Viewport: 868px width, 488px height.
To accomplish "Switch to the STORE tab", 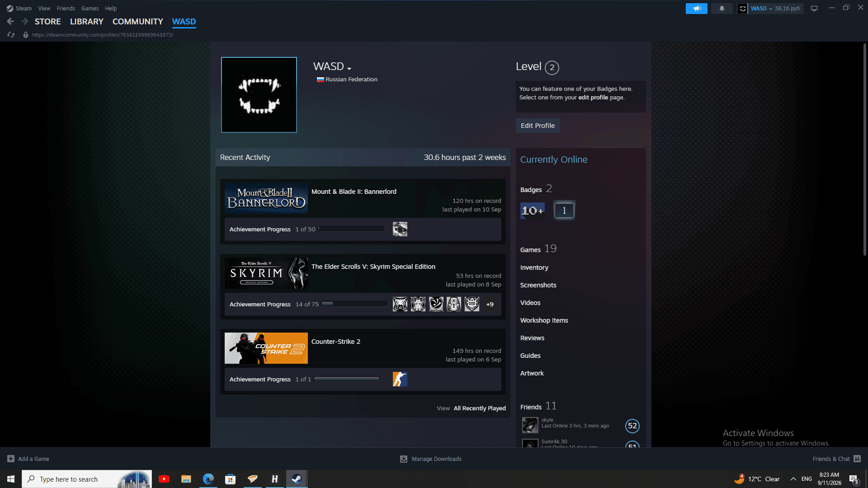I will [48, 22].
